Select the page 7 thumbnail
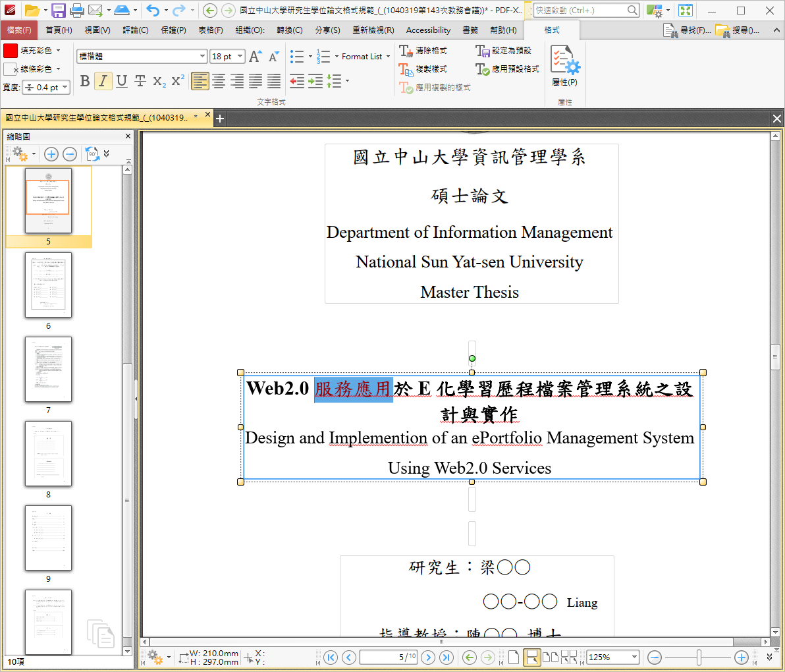The width and height of the screenshot is (785, 672). click(x=48, y=369)
